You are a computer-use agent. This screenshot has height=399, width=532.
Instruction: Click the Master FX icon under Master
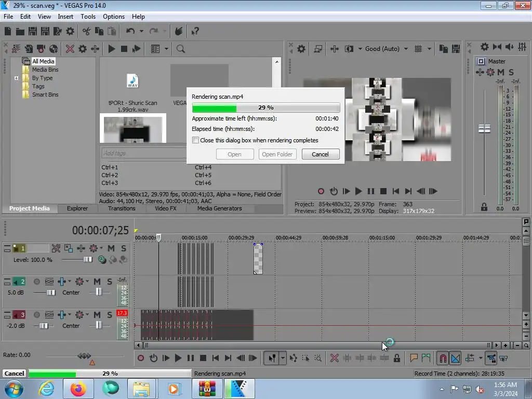480,72
